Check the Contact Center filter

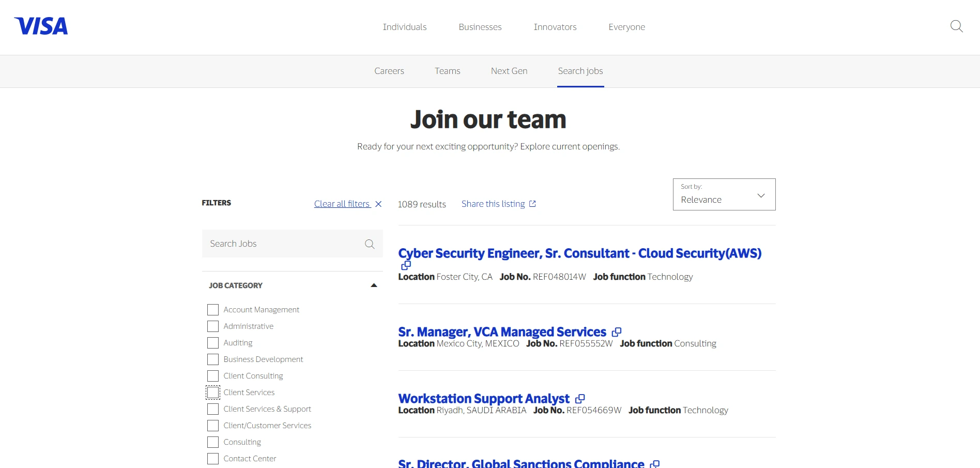coord(213,459)
